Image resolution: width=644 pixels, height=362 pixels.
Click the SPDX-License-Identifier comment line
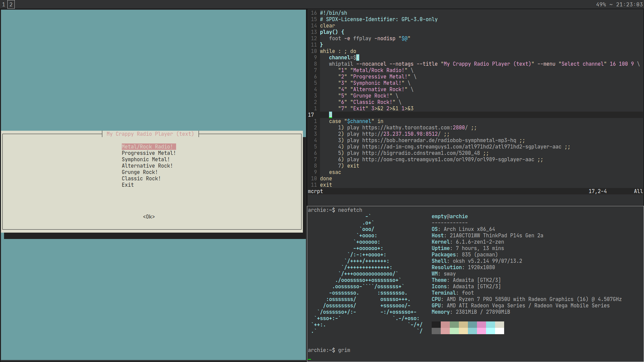point(379,19)
